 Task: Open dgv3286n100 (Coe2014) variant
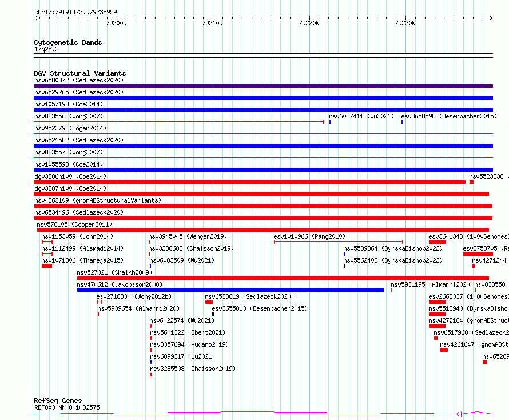click(70, 176)
